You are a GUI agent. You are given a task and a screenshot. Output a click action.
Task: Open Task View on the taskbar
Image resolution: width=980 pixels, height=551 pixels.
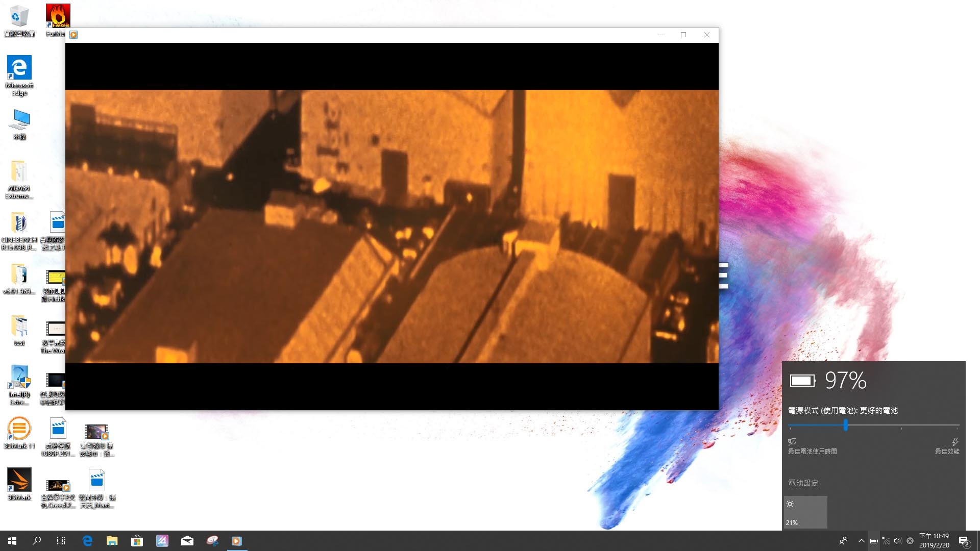(x=61, y=541)
